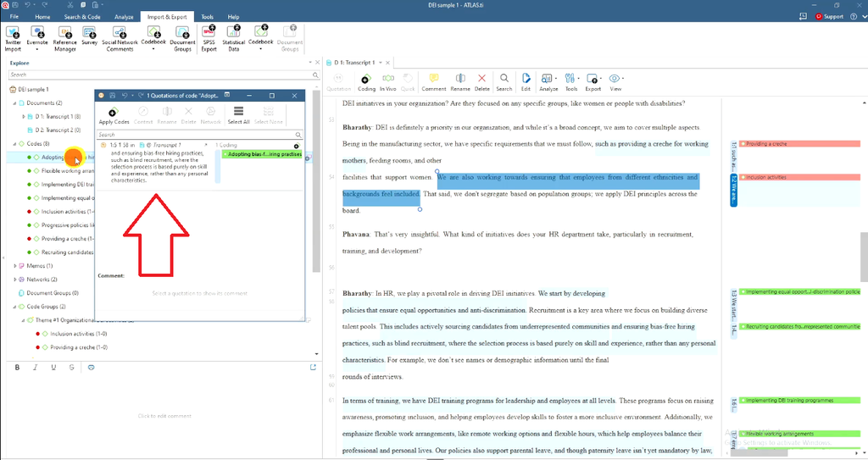Toggle bold in the comment editor
868x460 pixels.
(x=17, y=367)
